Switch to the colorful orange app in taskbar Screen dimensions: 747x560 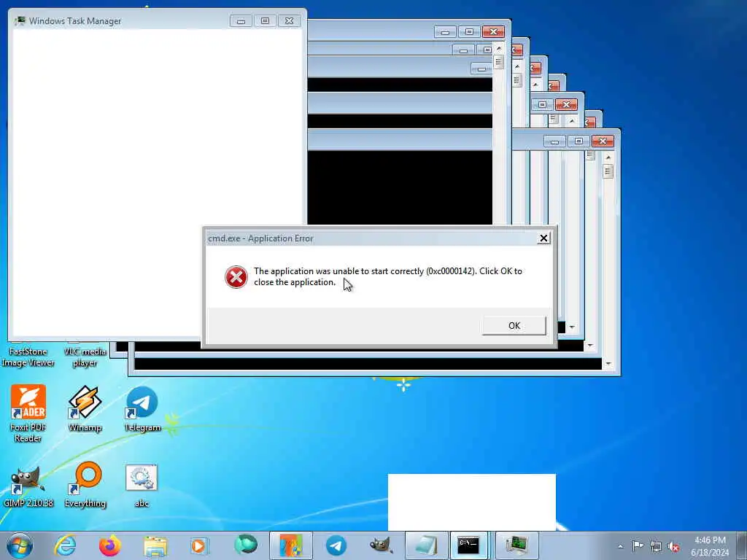tap(290, 545)
